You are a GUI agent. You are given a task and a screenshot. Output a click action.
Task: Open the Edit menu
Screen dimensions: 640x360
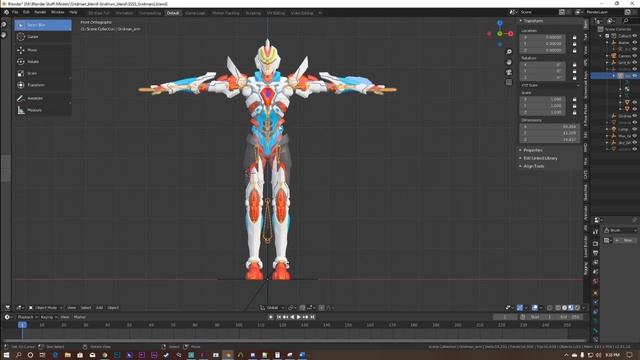(26, 13)
